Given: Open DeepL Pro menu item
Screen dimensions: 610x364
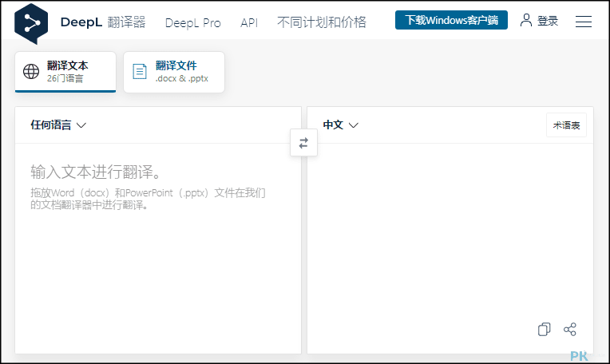Looking at the screenshot, I should click(x=193, y=22).
